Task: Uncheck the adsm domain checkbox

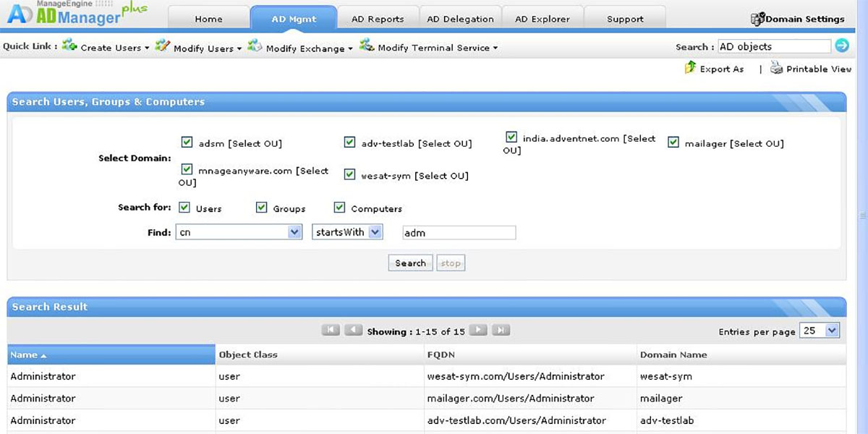Action: (187, 142)
